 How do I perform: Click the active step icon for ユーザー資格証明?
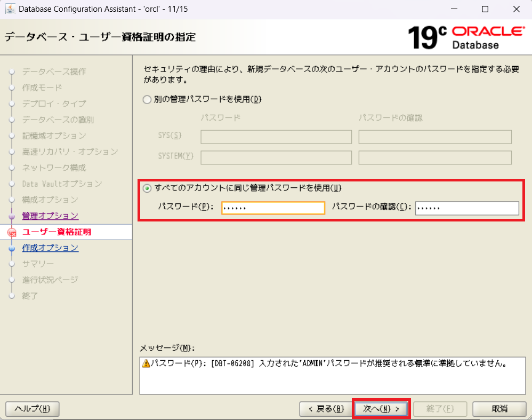tap(12, 232)
